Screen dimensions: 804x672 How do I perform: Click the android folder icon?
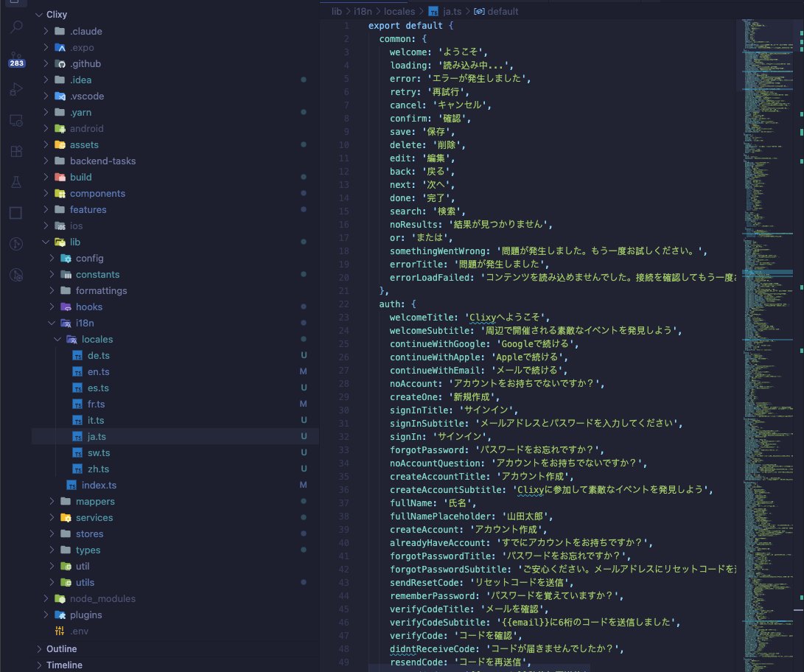[x=60, y=129]
